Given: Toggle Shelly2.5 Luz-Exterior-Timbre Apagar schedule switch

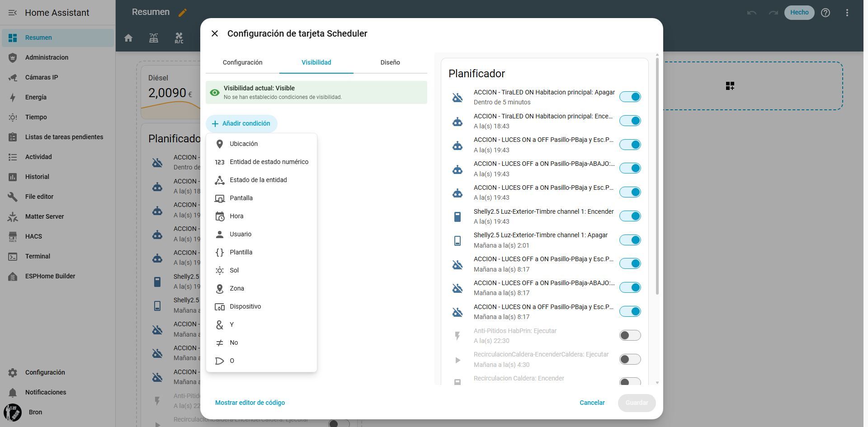Looking at the screenshot, I should click(x=630, y=240).
